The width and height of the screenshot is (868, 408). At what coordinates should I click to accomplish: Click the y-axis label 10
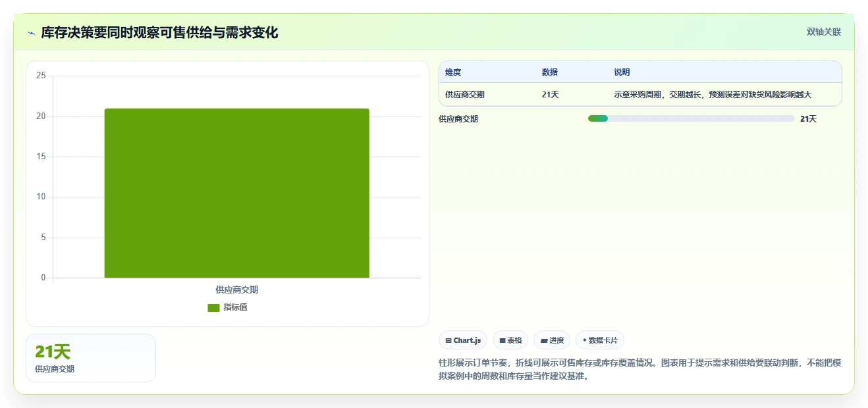click(x=41, y=197)
